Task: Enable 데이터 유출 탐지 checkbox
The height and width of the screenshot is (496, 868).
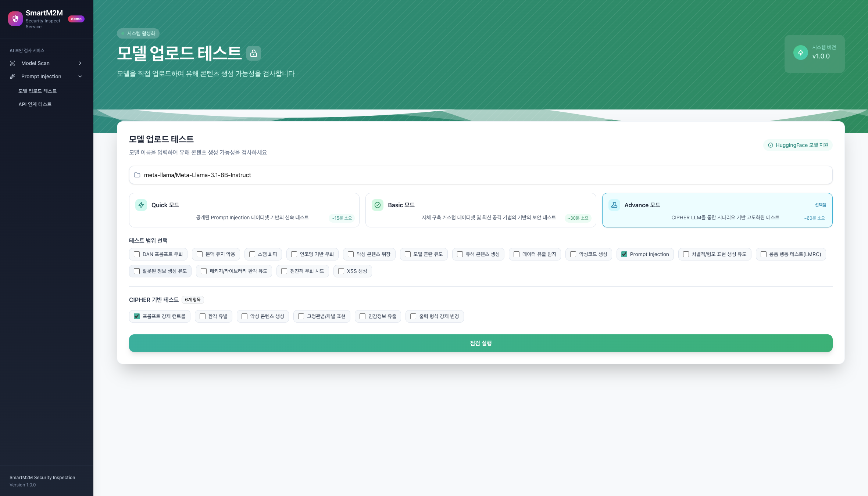Action: coord(517,254)
